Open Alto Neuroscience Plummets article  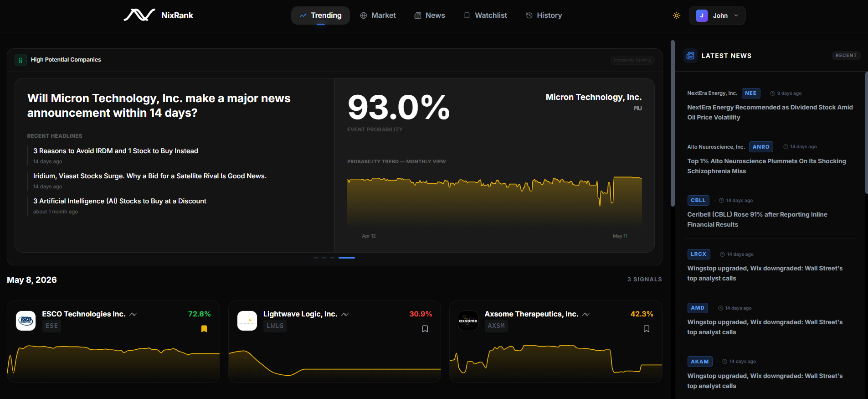click(x=766, y=166)
